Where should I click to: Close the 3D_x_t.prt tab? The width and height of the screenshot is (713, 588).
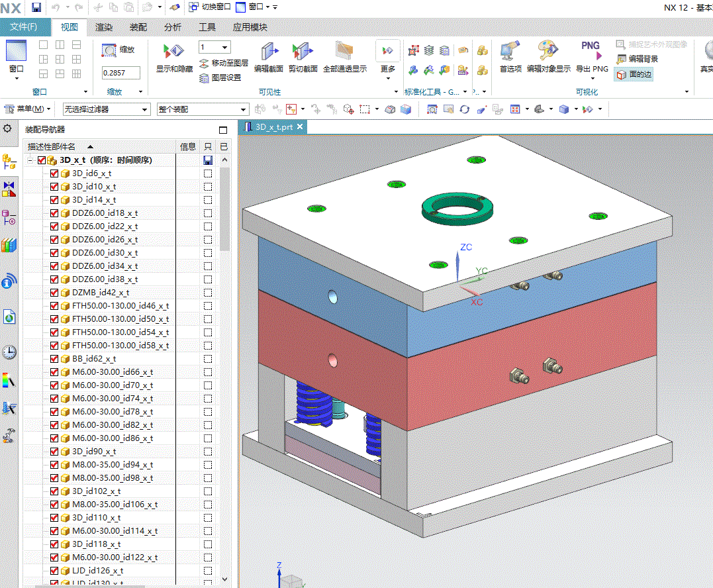300,127
